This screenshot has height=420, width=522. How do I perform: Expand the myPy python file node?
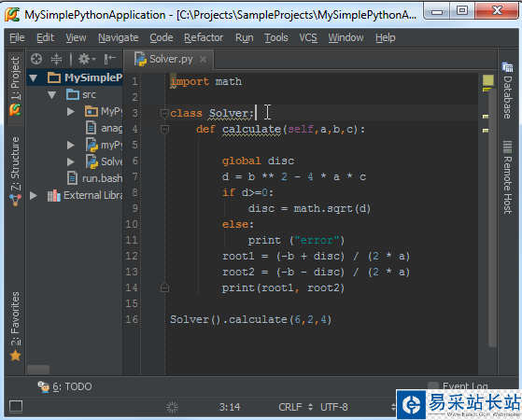point(71,145)
